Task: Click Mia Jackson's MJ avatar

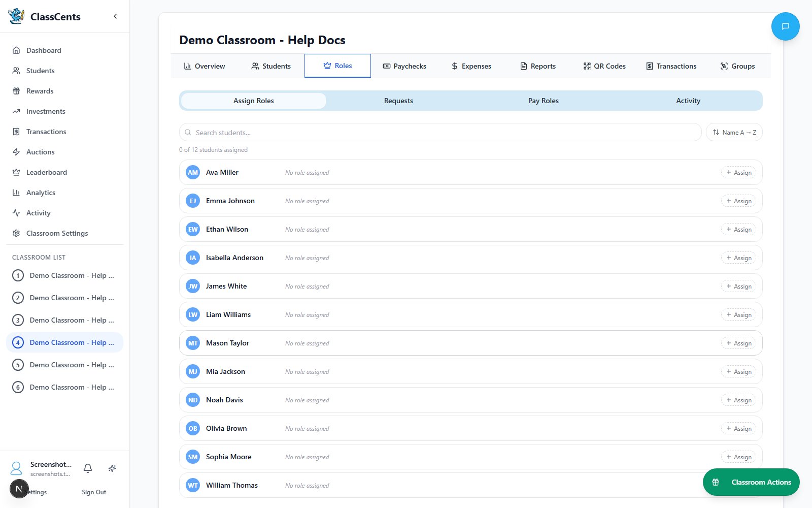Action: pos(193,372)
